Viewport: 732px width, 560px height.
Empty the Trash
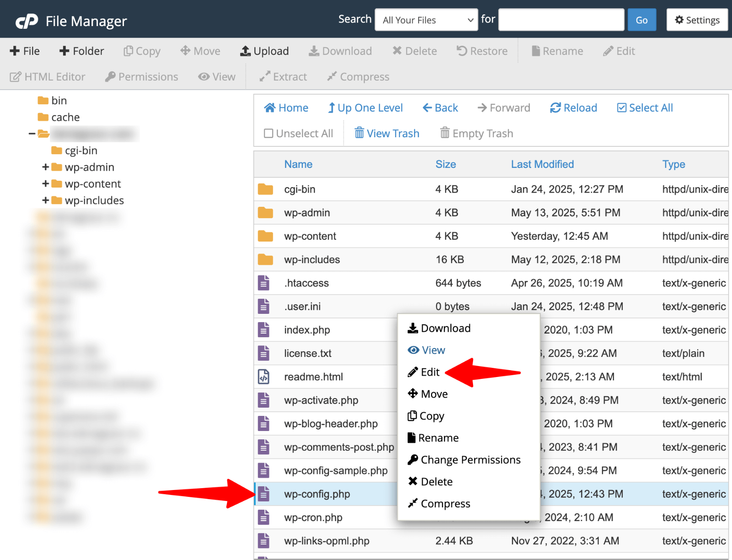[476, 133]
